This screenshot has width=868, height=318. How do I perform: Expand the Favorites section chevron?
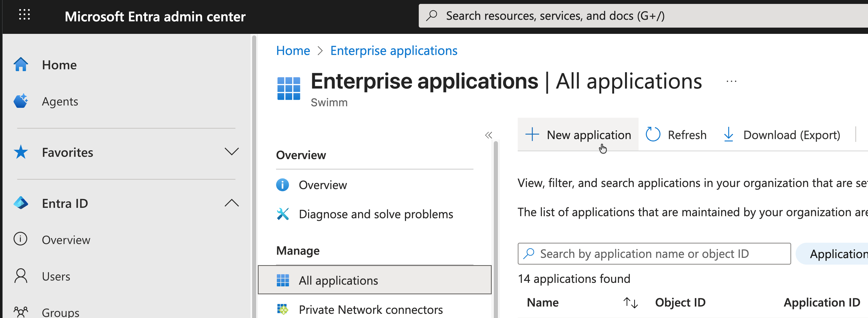click(232, 152)
